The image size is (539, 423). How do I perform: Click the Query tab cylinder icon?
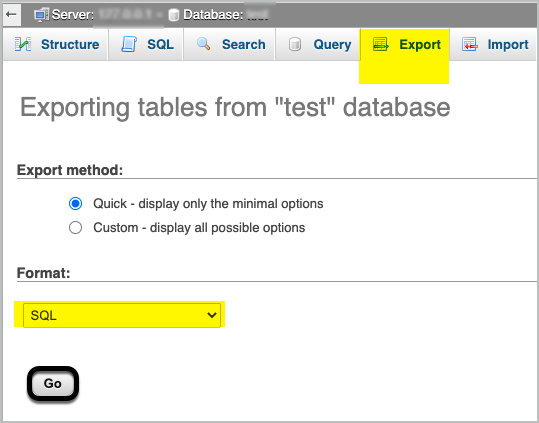click(x=295, y=44)
